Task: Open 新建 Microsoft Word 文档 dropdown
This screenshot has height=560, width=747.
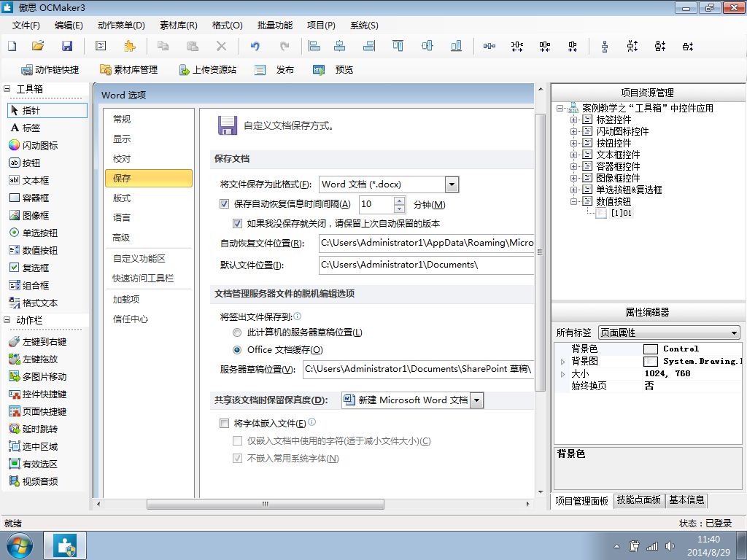Action: 477,400
